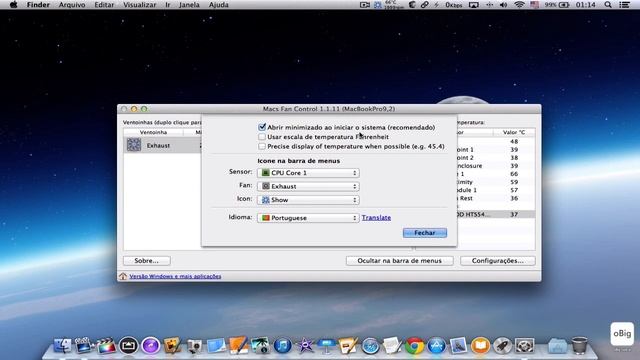
Task: Click the battery status indicator
Action: [558, 5]
